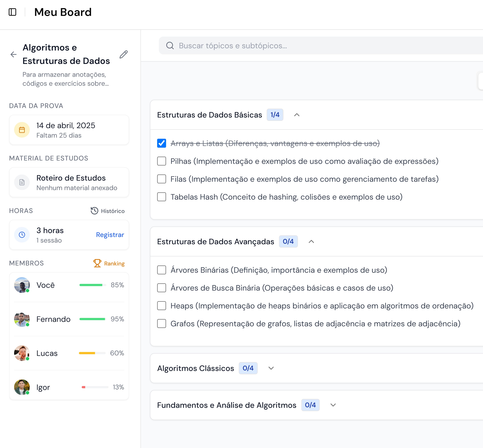The height and width of the screenshot is (448, 483).
Task: Click the Algoritmos Clássicos title
Action: (x=196, y=368)
